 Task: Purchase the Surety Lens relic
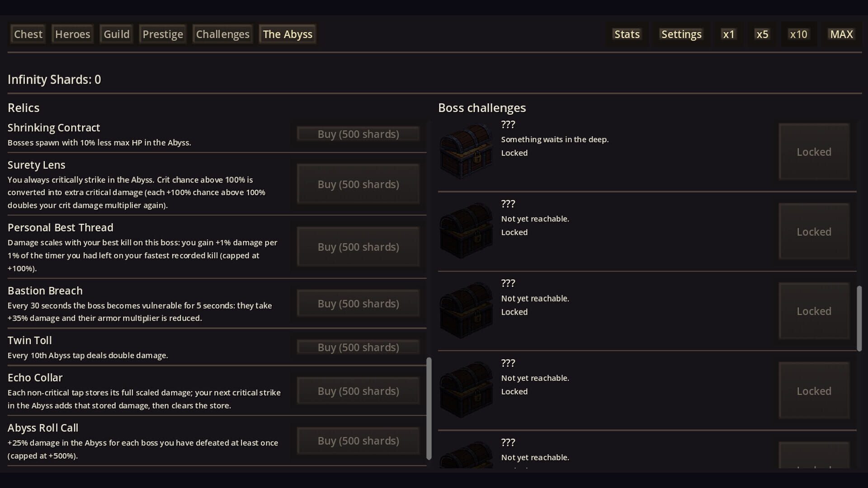click(x=358, y=184)
